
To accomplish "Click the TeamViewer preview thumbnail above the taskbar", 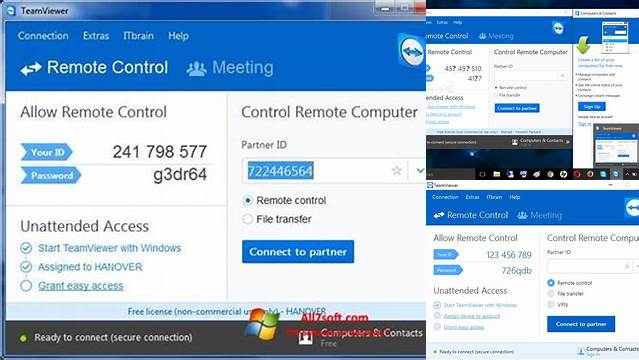I will [616, 145].
